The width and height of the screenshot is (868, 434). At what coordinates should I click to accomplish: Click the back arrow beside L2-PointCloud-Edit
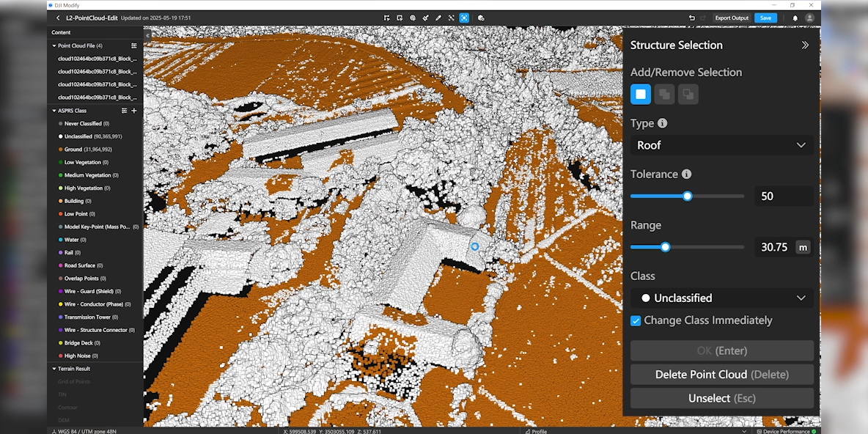pos(58,18)
